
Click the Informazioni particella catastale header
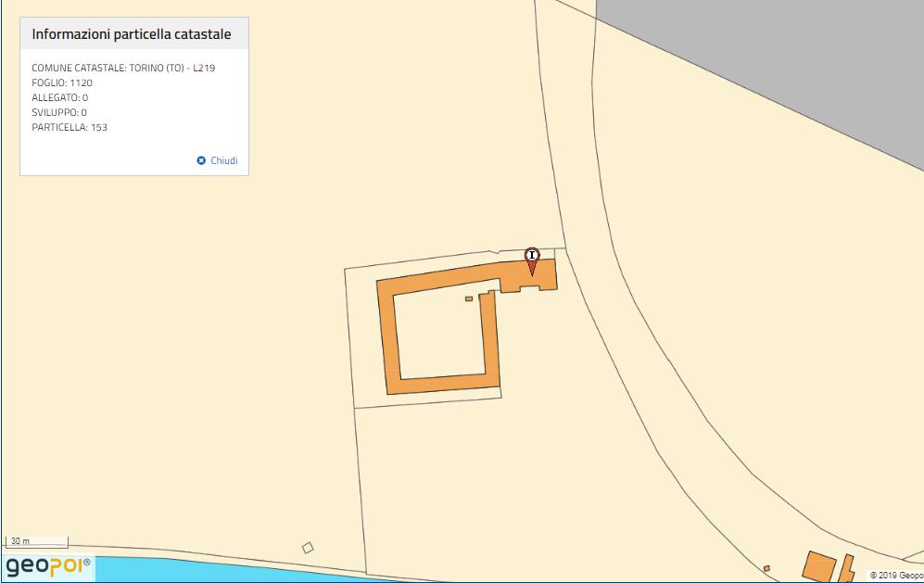(132, 34)
